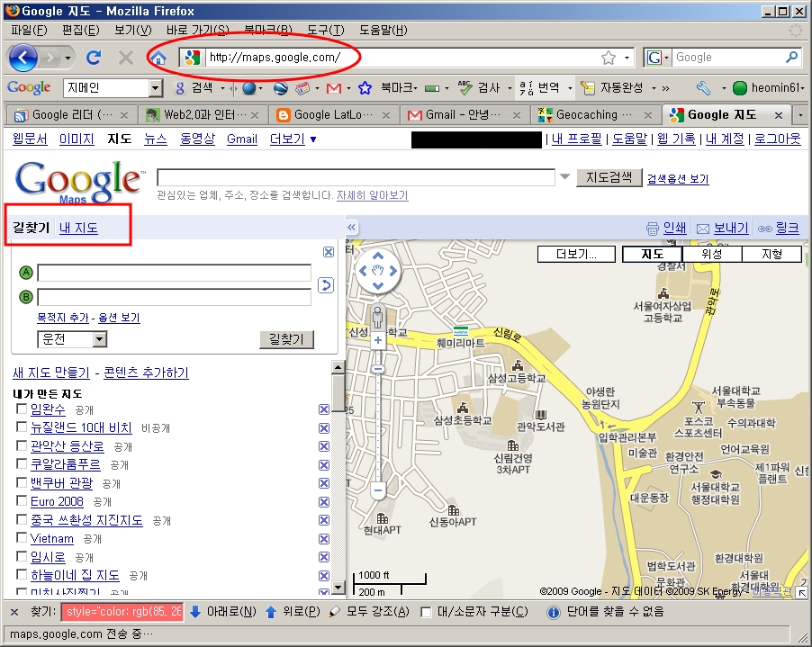Check the 쿠알라룸푸르 checkbox

pos(22,463)
